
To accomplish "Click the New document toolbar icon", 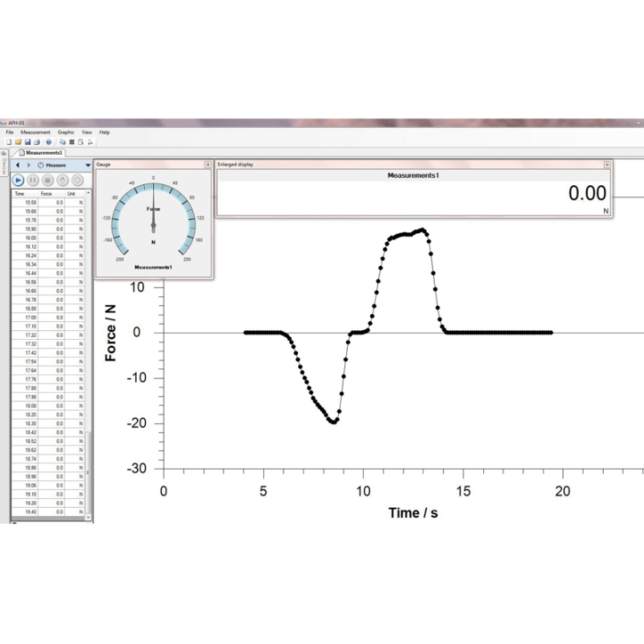I will point(9,142).
